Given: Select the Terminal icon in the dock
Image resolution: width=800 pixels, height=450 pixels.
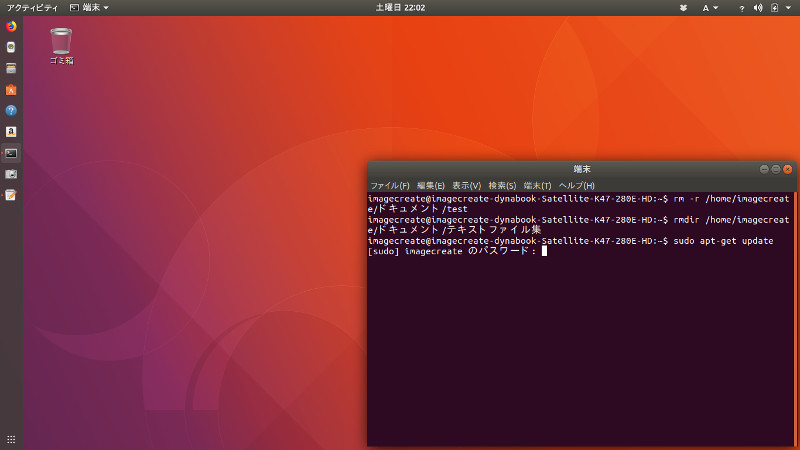Looking at the screenshot, I should point(11,153).
